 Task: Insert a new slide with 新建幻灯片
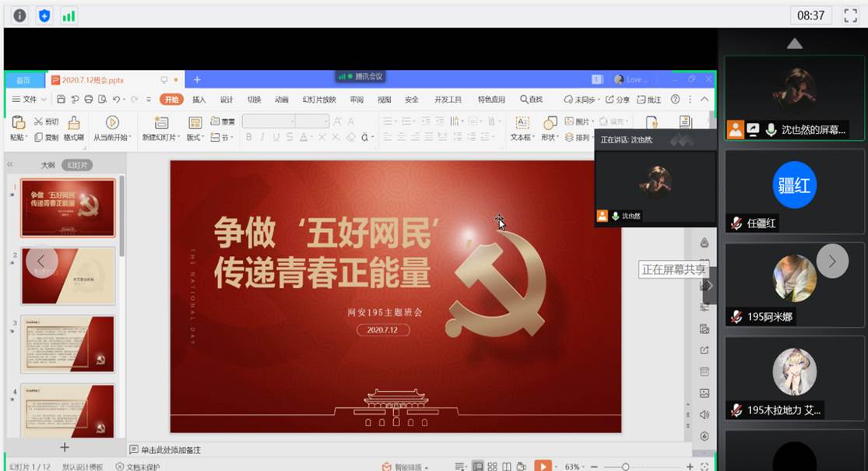tap(160, 123)
